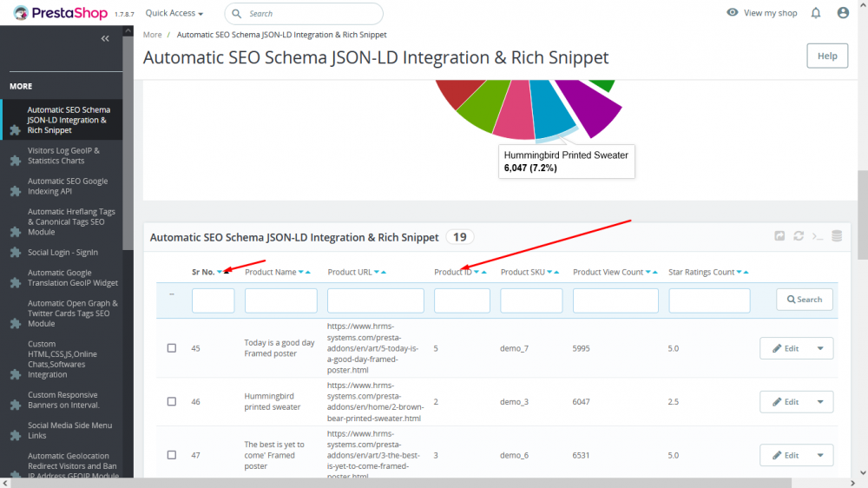This screenshot has width=868, height=488.
Task: Click the table Search button
Action: 805,300
